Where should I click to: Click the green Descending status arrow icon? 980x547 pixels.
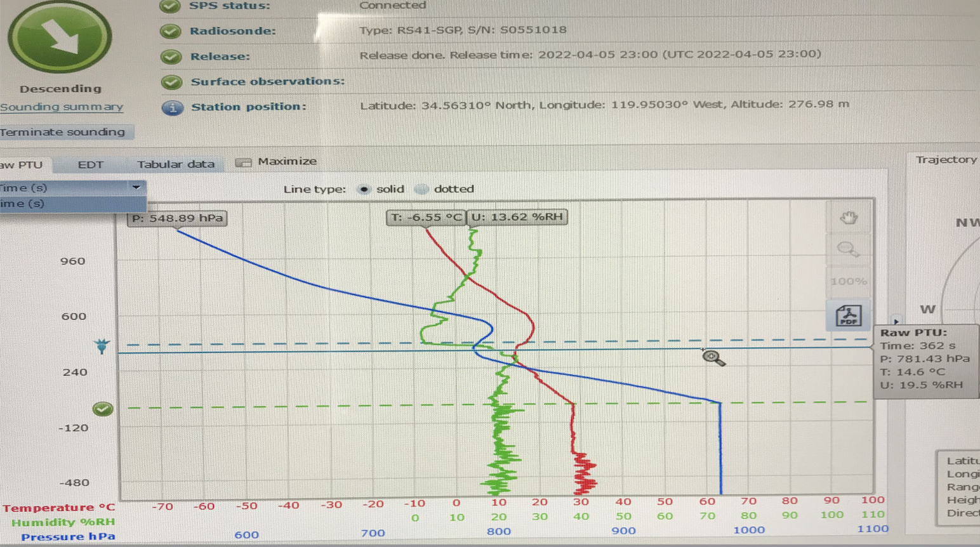[60, 37]
